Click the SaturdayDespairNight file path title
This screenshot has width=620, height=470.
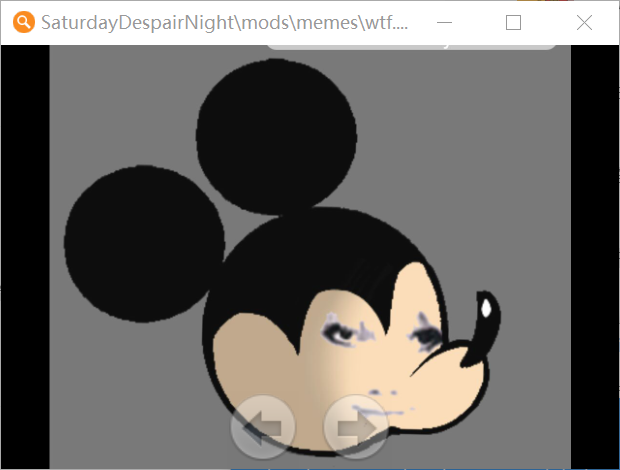pos(224,23)
